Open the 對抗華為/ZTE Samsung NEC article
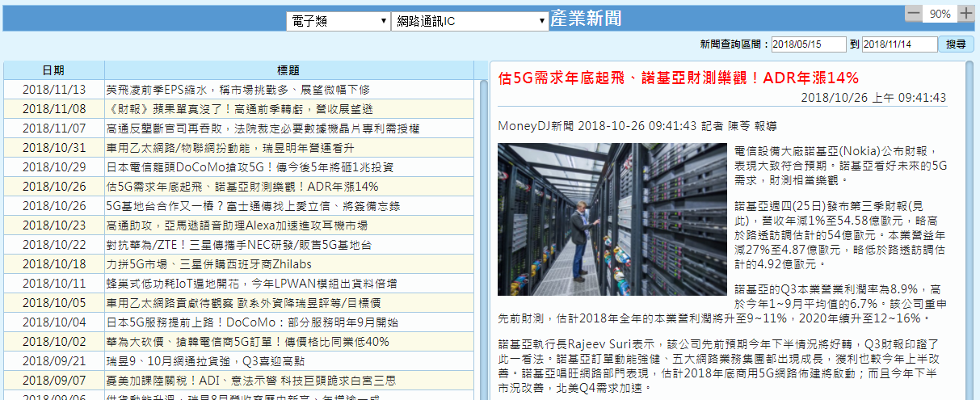 pos(238,245)
